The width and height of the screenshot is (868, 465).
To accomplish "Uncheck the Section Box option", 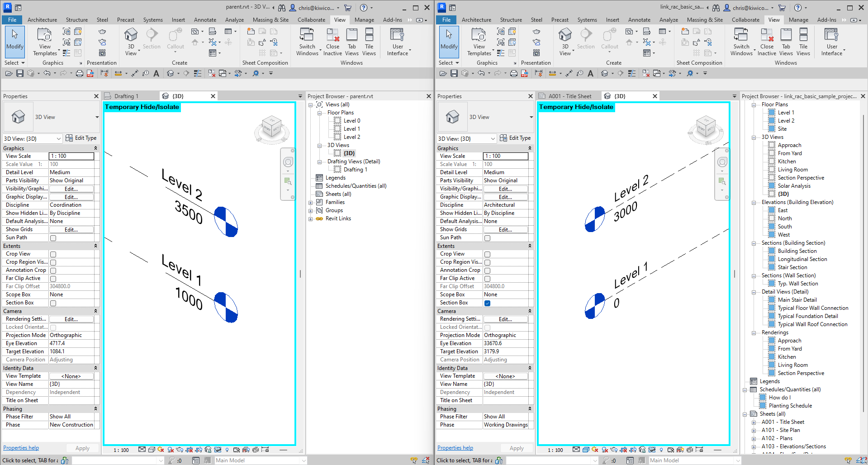I will tap(487, 303).
